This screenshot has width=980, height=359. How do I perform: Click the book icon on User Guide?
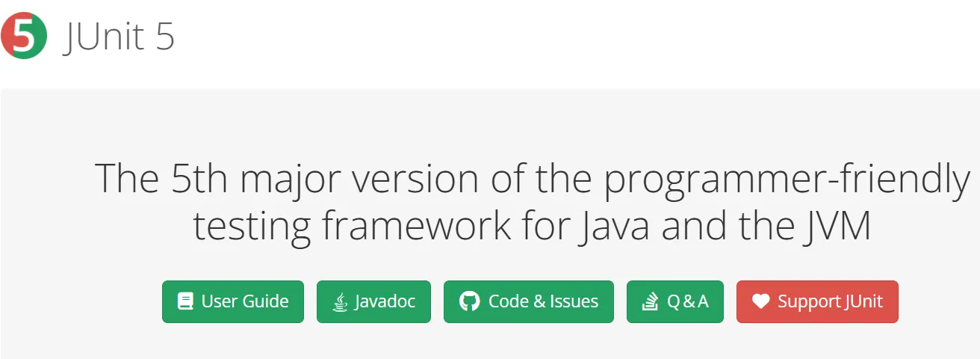[x=184, y=301]
